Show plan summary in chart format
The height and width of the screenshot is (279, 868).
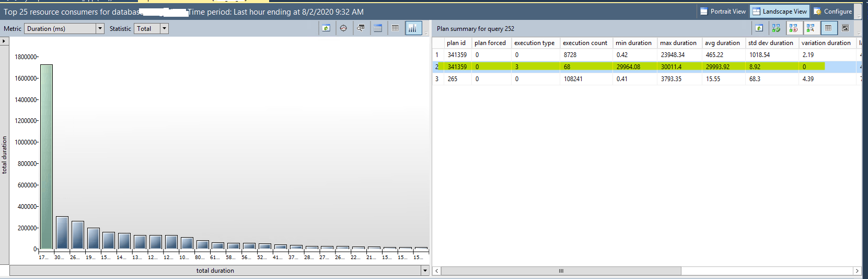[x=846, y=28]
